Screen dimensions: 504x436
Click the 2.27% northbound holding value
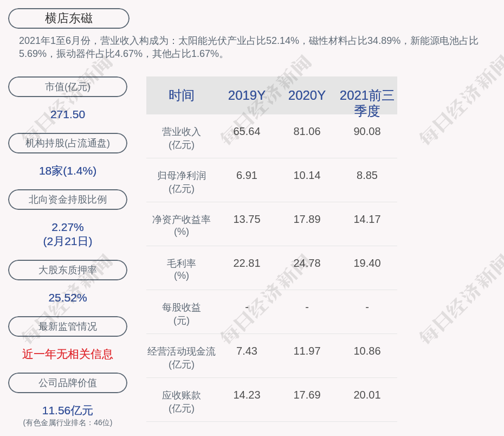(x=68, y=227)
